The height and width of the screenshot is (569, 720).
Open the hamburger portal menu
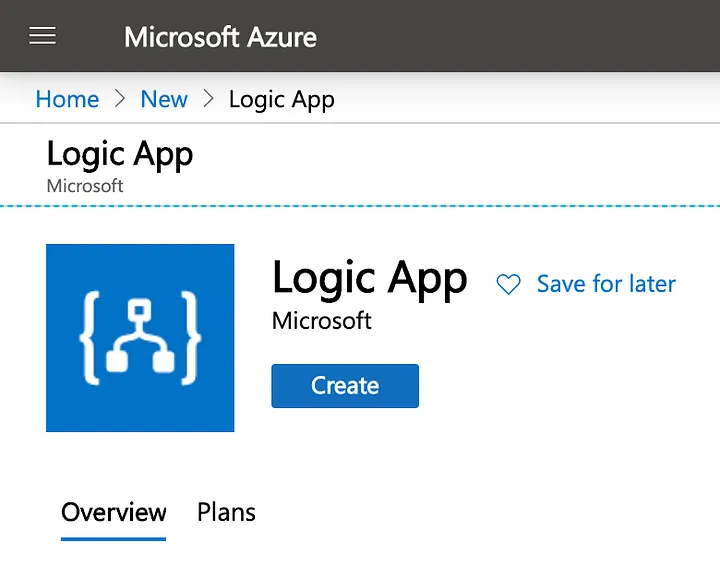pyautogui.click(x=42, y=37)
